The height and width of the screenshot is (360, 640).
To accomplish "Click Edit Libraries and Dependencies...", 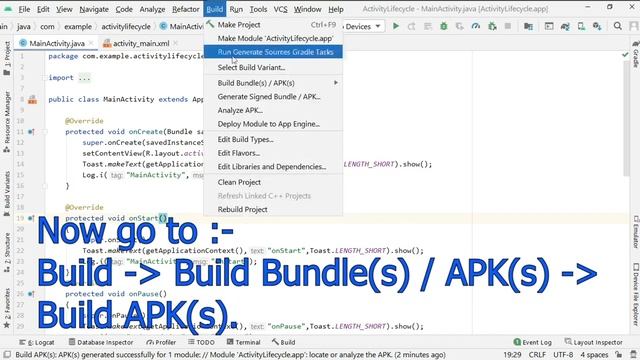I will pyautogui.click(x=273, y=167).
